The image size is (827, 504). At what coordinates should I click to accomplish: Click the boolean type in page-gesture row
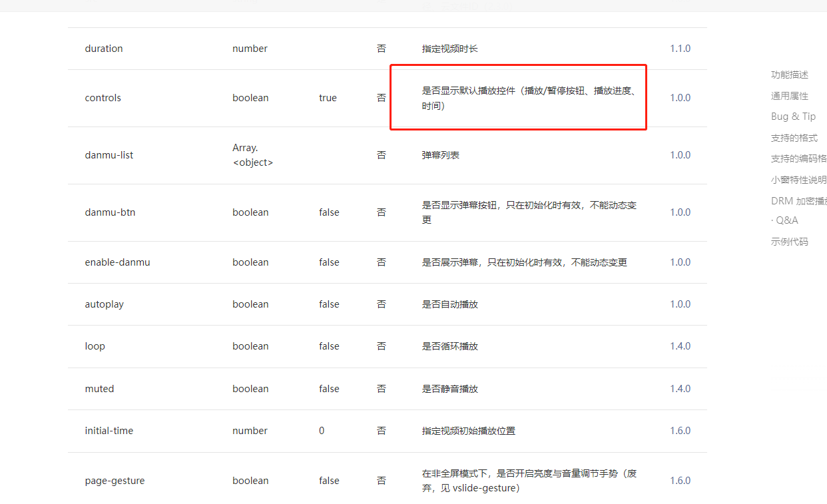pyautogui.click(x=250, y=481)
